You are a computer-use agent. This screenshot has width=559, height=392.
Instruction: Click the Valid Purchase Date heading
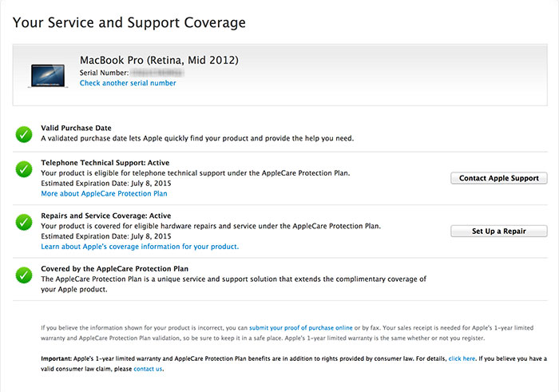76,128
